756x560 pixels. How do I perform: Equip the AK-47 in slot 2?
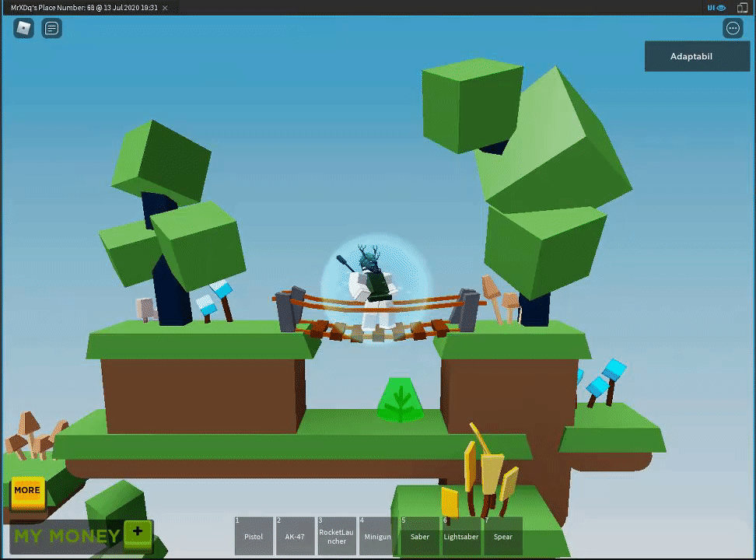pos(295,536)
